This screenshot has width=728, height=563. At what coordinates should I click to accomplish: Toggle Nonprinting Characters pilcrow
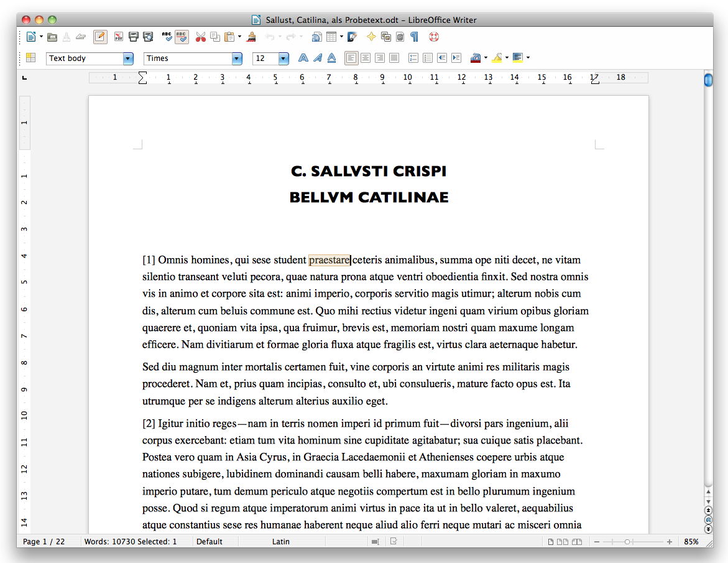[414, 37]
